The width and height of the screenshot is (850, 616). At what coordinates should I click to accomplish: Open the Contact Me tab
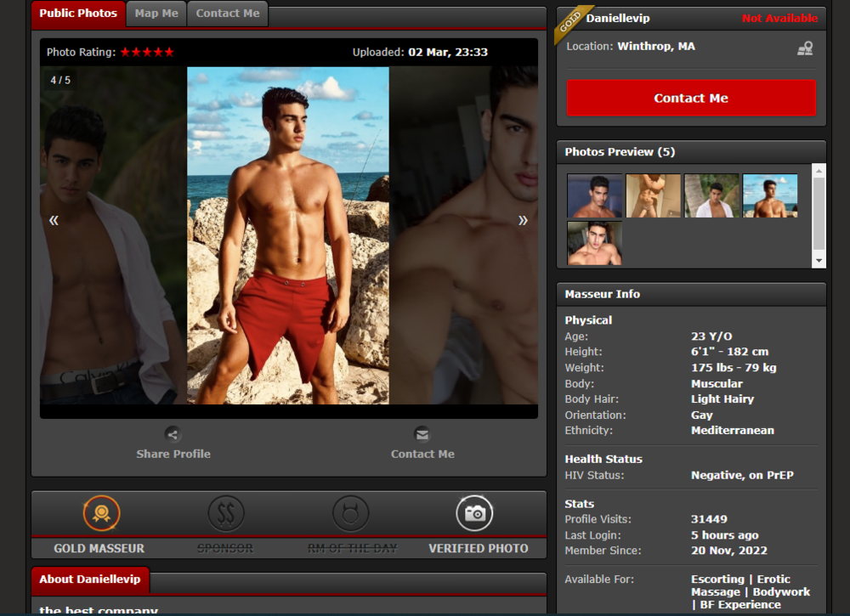pos(228,14)
